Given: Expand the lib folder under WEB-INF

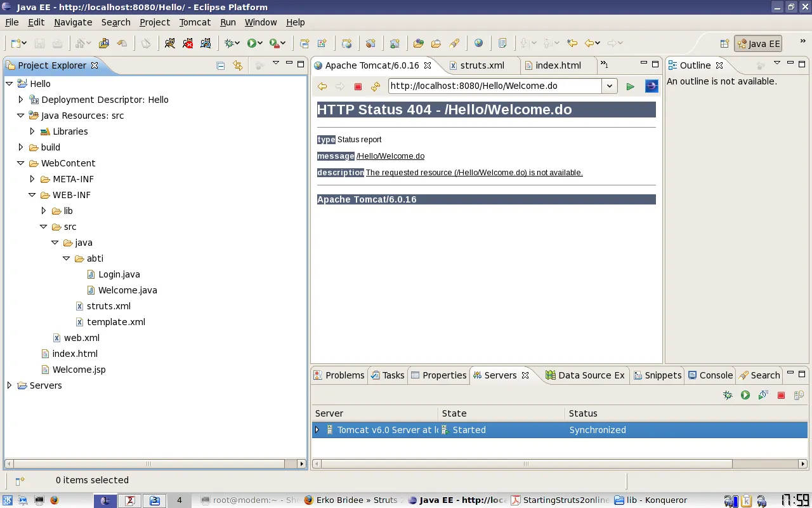Looking at the screenshot, I should (x=44, y=210).
